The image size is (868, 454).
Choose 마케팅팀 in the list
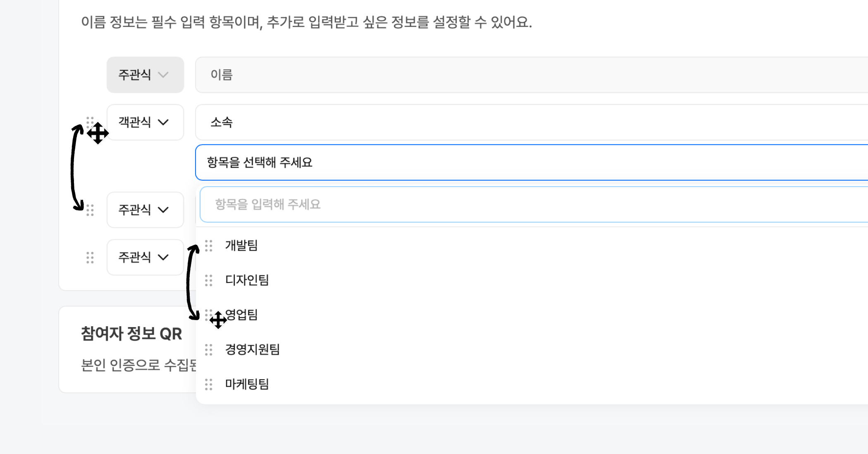click(247, 385)
